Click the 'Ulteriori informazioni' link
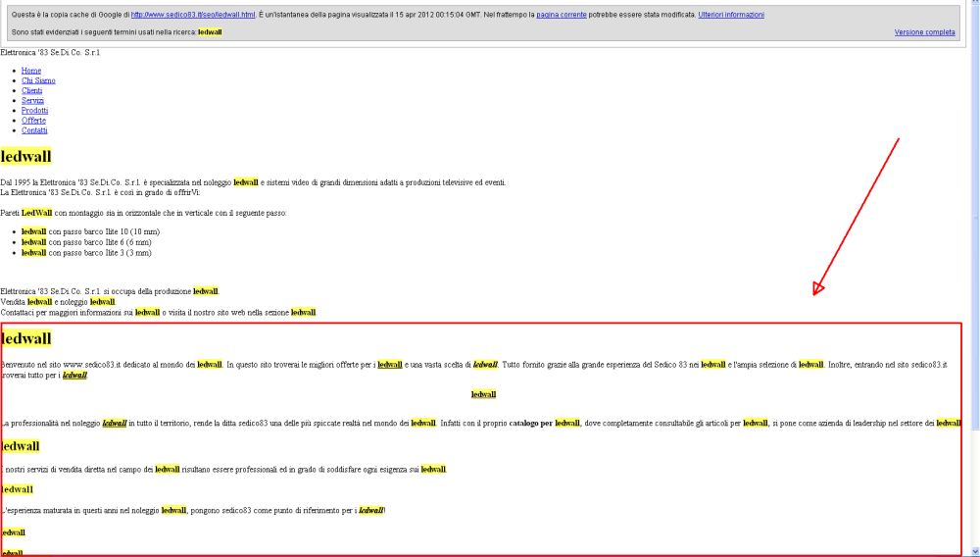This screenshot has height=557, width=980. coord(731,15)
